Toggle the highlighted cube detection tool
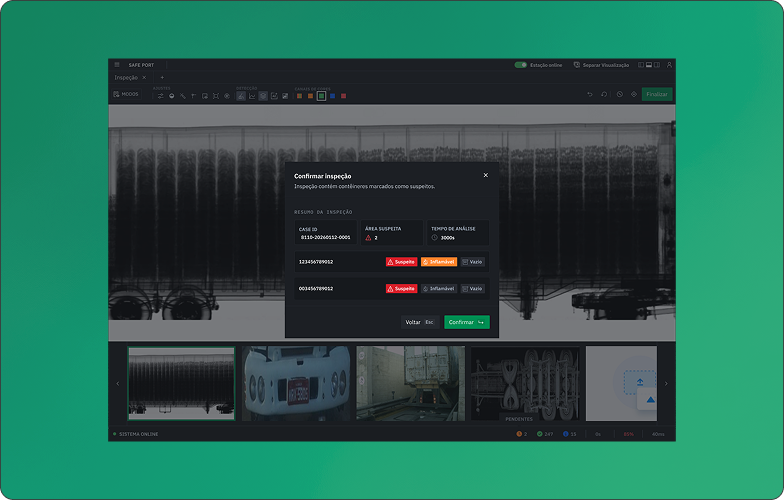This screenshot has height=500, width=784. pyautogui.click(x=263, y=96)
